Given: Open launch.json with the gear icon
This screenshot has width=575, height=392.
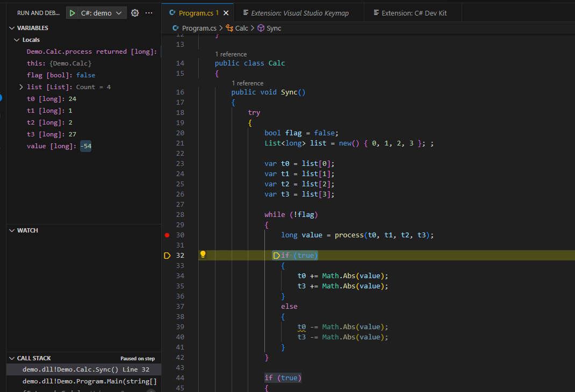Looking at the screenshot, I should pos(135,13).
